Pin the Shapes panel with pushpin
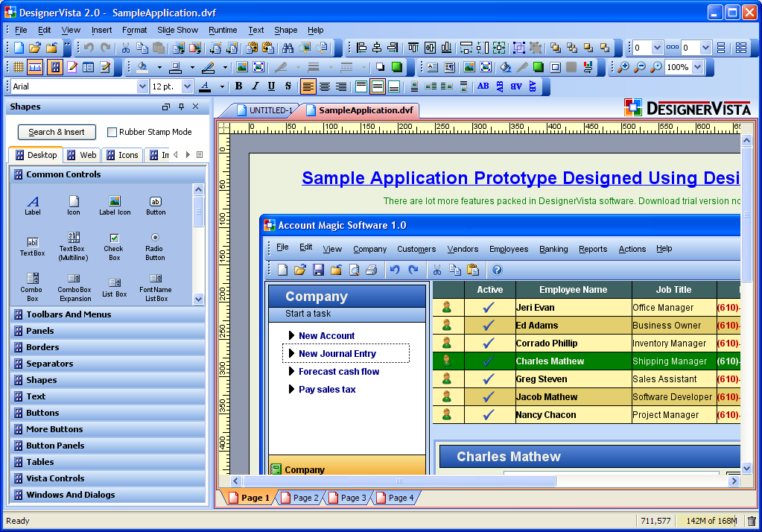Viewport: 762px width, 532px height. point(181,107)
